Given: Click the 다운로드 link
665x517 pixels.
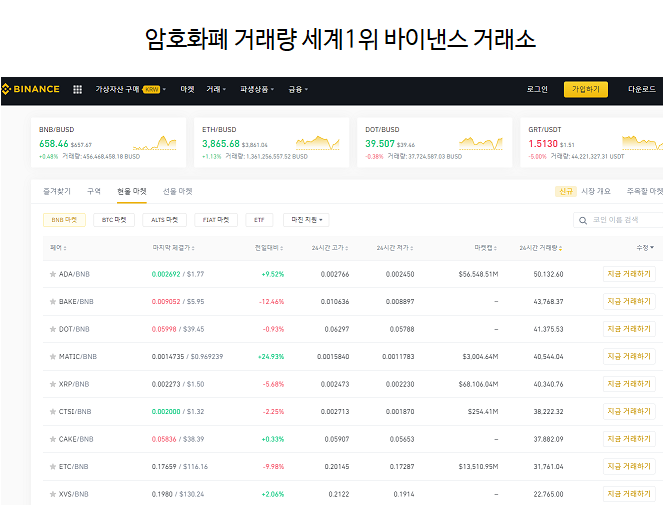Looking at the screenshot, I should (x=642, y=89).
